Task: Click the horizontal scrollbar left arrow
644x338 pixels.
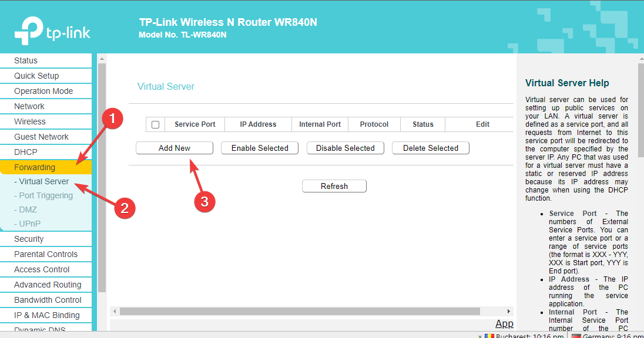Action: 115,312
